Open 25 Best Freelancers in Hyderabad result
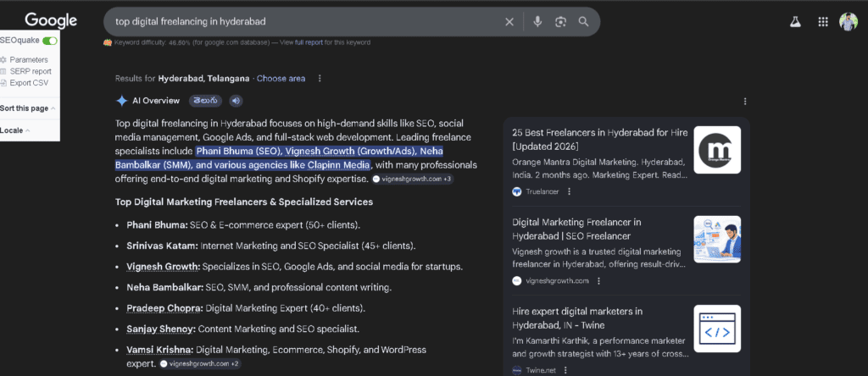Screen dimensions: 868x376 coord(600,140)
